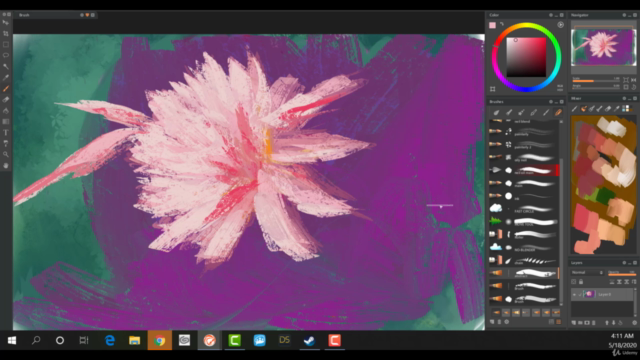This screenshot has width=640, height=360.
Task: Select the Text tool
Action: coord(6,132)
